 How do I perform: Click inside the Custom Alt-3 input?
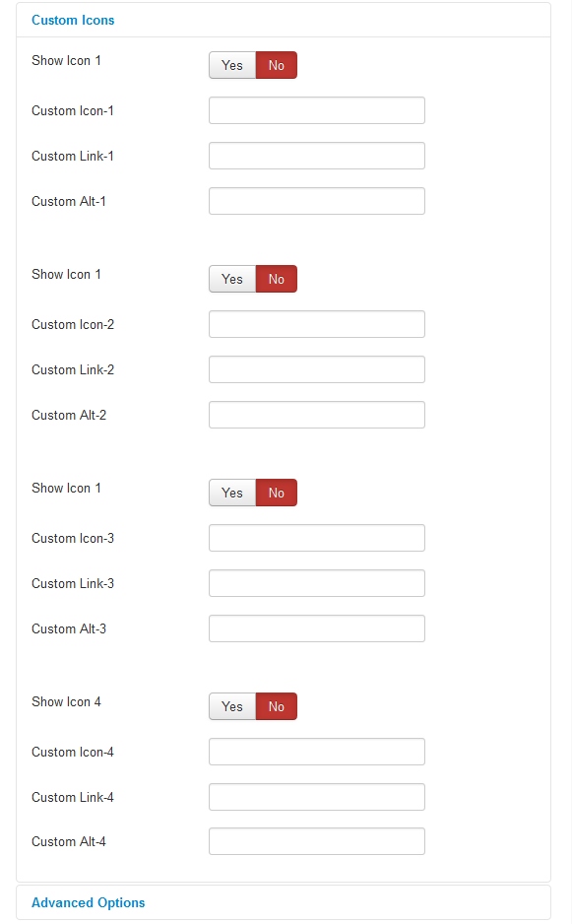(x=316, y=628)
